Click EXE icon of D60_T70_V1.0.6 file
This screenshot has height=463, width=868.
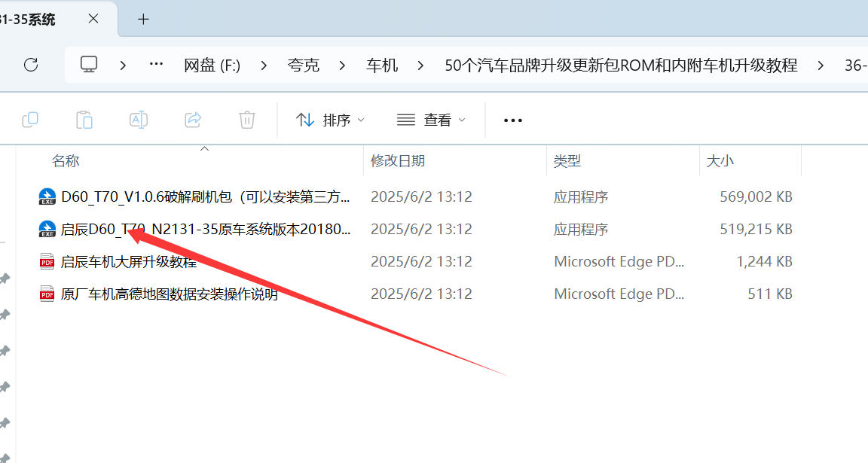(x=47, y=197)
